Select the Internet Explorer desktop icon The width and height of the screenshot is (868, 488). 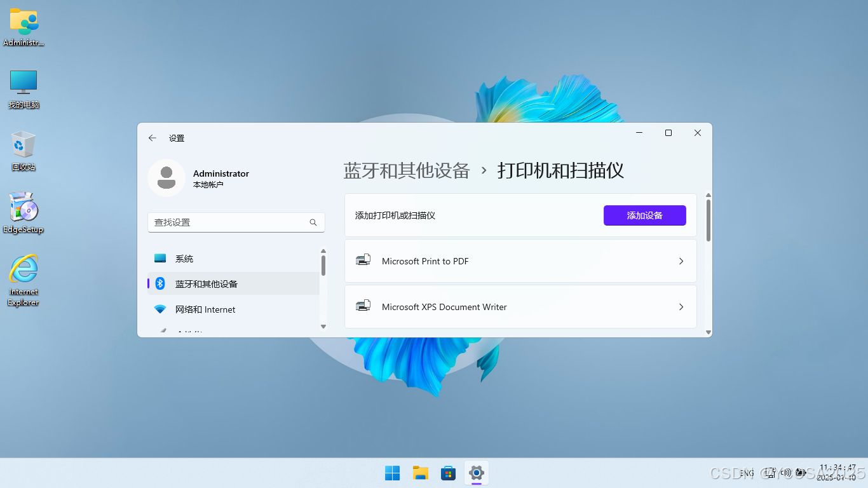click(x=24, y=280)
